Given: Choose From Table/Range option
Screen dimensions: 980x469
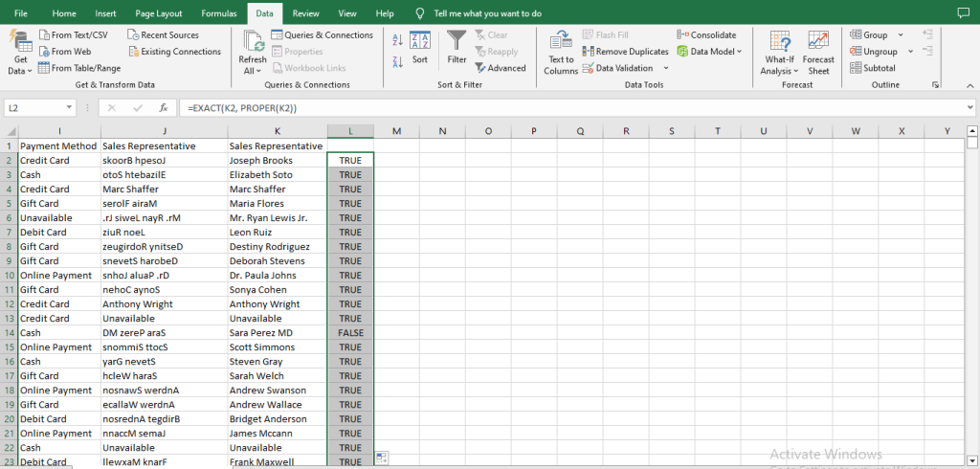Looking at the screenshot, I should point(79,68).
